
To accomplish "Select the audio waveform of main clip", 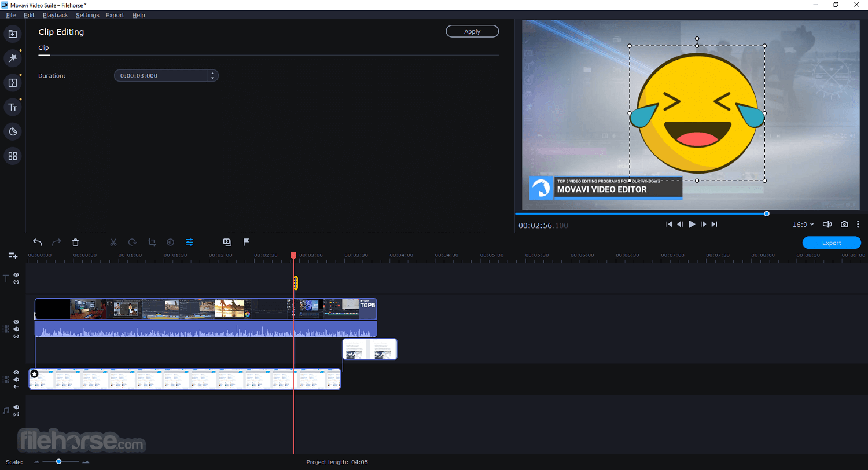I will [205, 329].
